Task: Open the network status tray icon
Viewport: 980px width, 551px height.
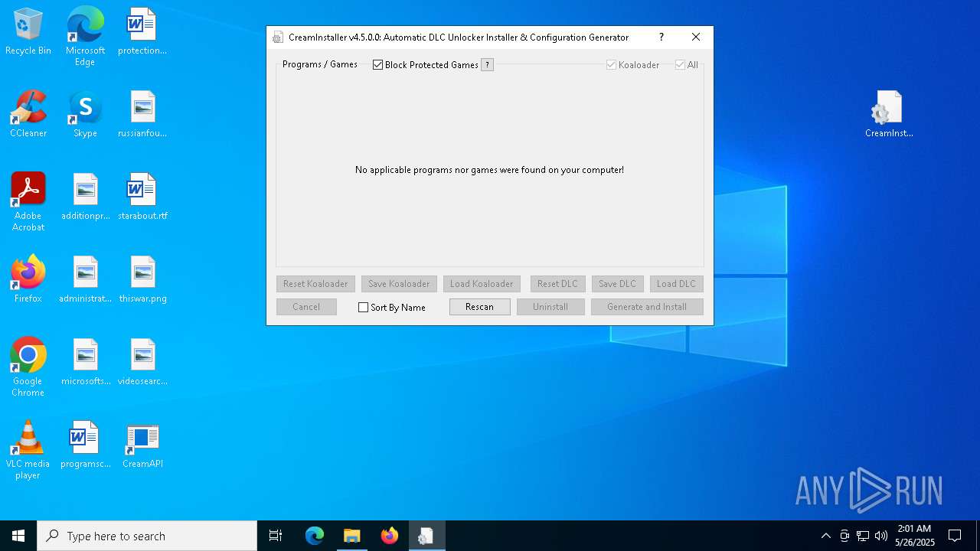Action: pyautogui.click(x=863, y=536)
